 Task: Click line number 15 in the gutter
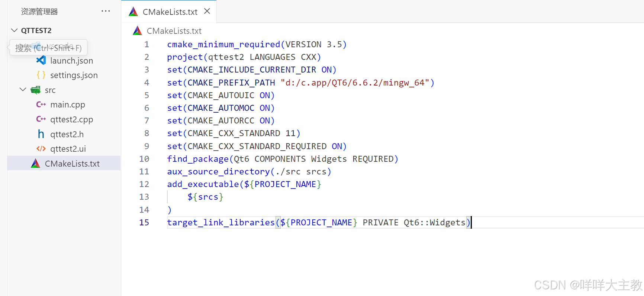point(144,222)
